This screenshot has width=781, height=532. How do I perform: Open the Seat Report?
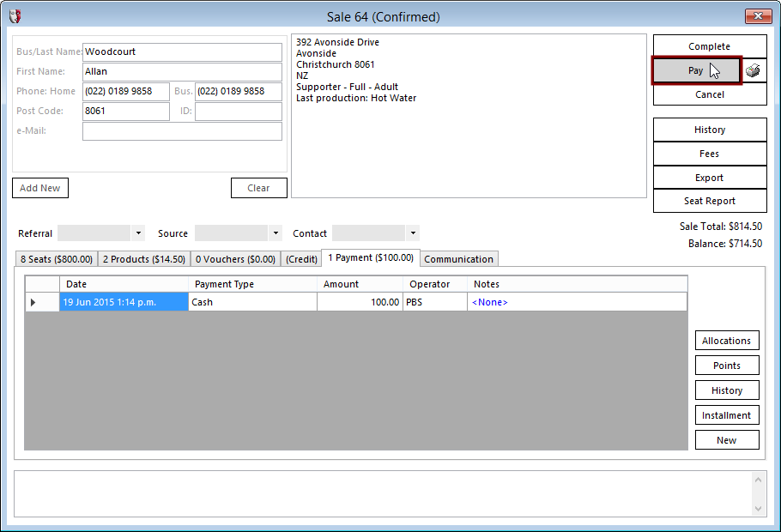(710, 201)
